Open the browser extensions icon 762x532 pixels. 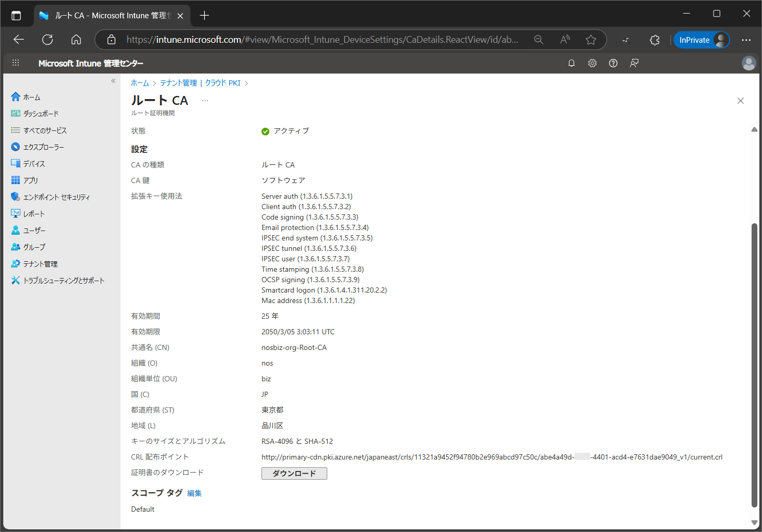click(654, 40)
